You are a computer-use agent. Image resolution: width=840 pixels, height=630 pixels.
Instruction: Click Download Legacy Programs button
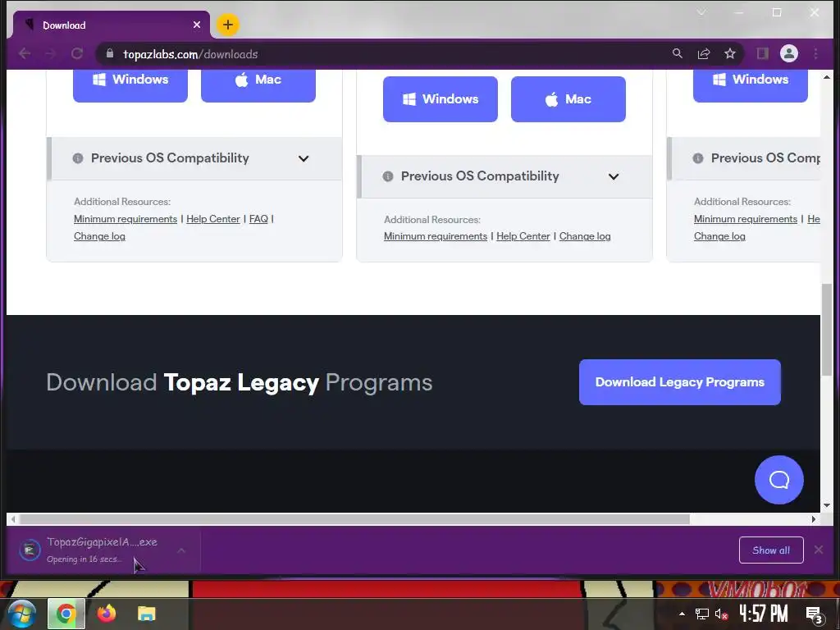click(x=680, y=382)
